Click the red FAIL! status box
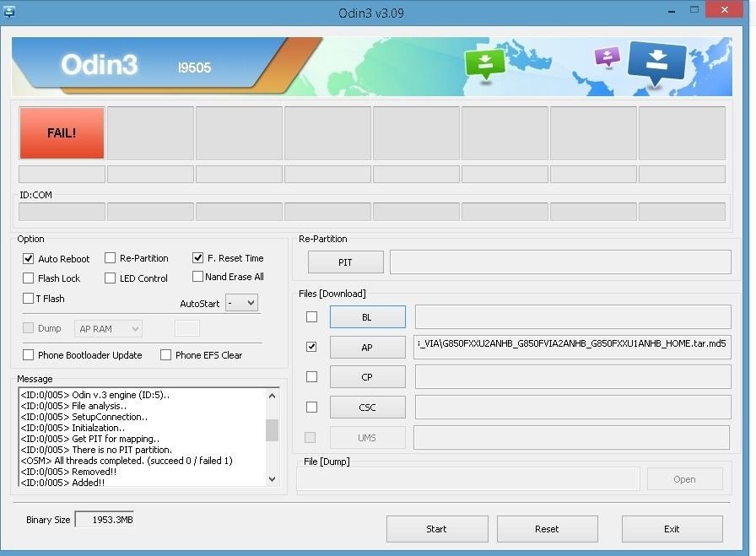 [62, 133]
